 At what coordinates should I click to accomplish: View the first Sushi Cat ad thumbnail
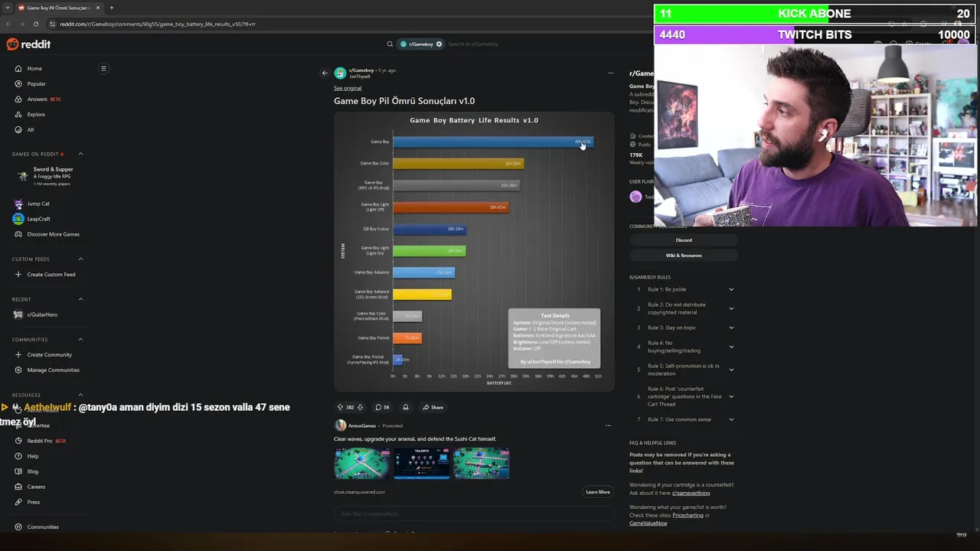pos(362,464)
